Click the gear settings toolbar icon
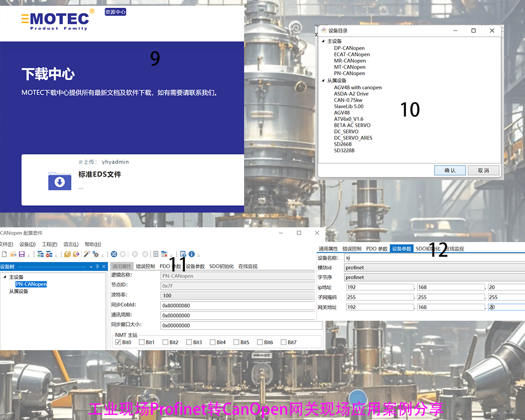525x420 pixels. point(96,254)
